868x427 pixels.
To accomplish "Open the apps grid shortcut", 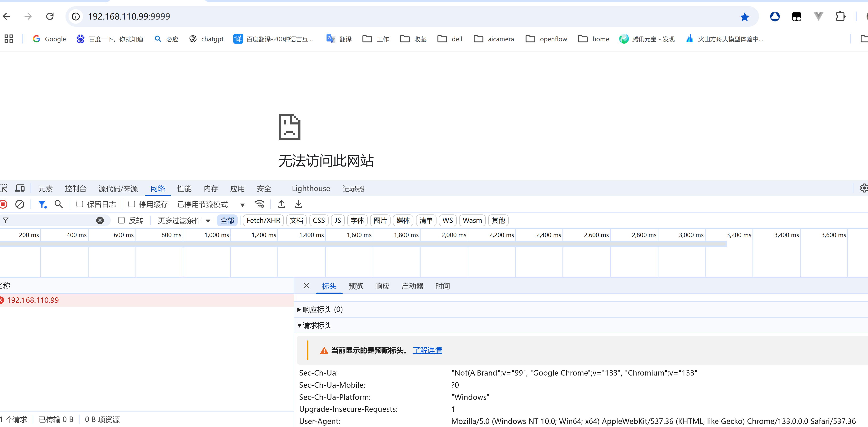I will point(9,39).
